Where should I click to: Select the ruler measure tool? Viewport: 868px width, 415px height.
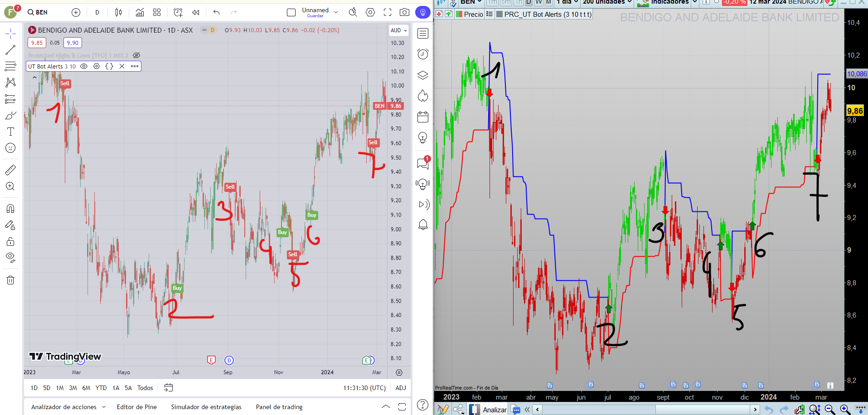10,170
